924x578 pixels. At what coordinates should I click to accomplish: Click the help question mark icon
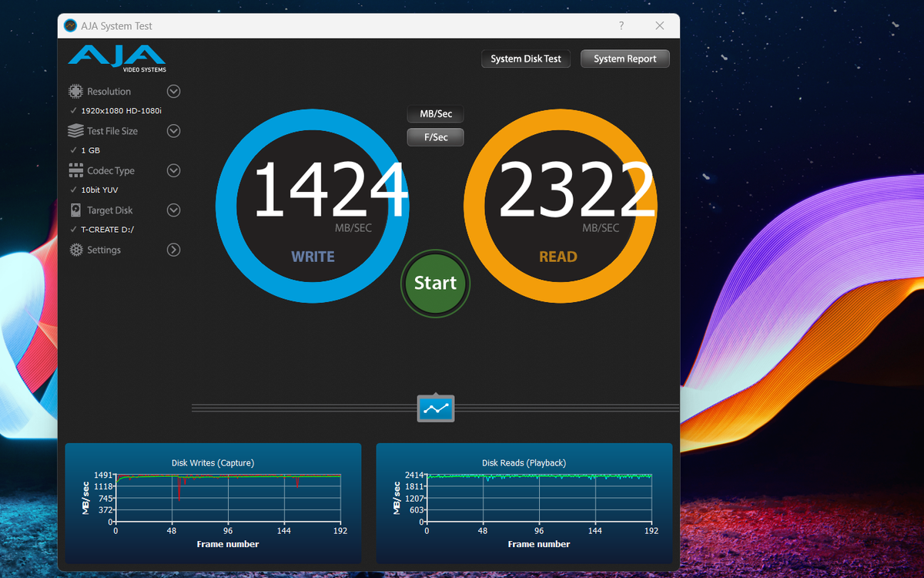click(621, 25)
